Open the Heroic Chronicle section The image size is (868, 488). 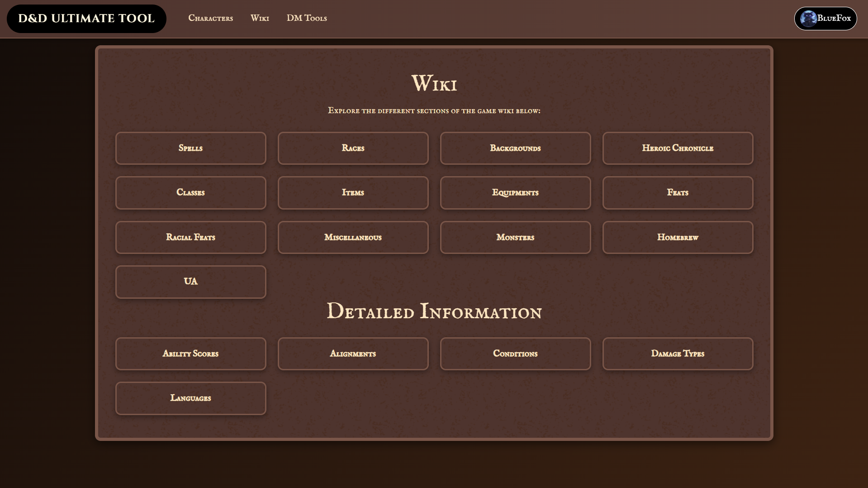(x=678, y=148)
